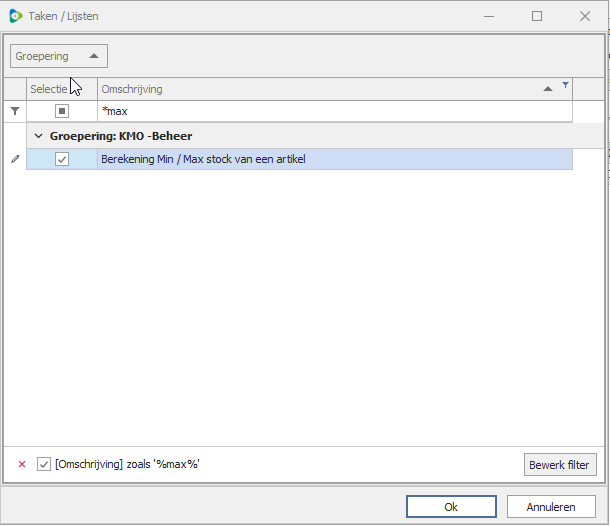Click the Groepering group panel field

(59, 56)
